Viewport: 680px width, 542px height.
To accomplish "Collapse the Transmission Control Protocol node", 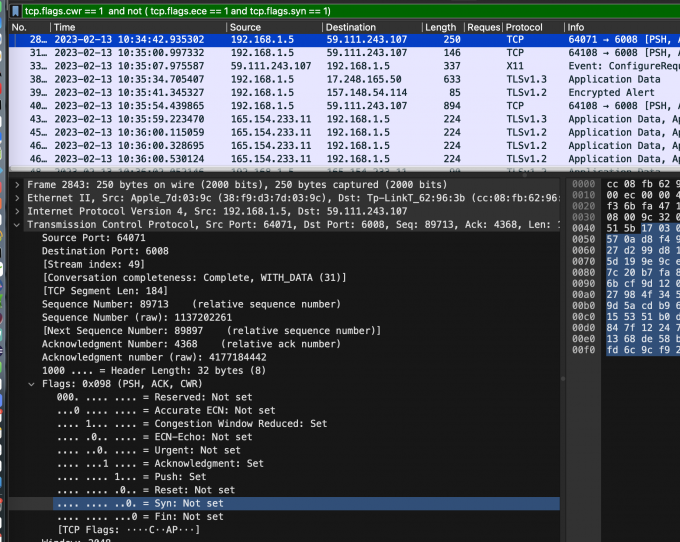I will 17,225.
